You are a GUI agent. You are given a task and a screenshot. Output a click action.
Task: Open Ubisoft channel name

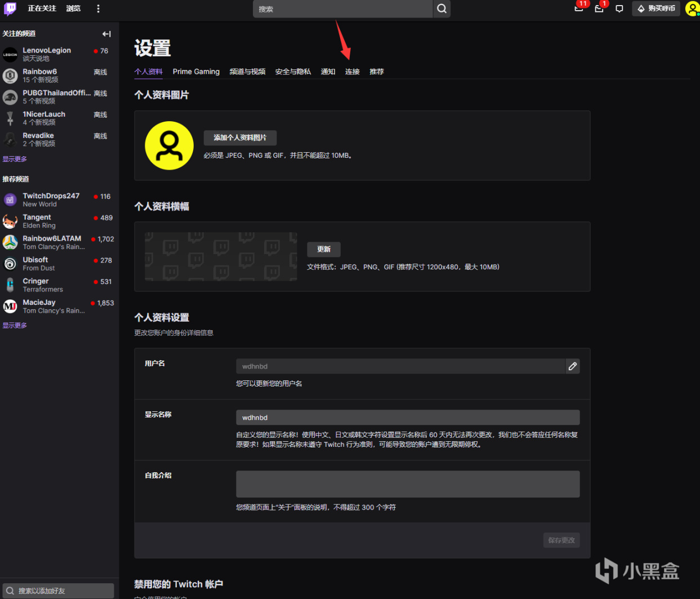pos(35,260)
